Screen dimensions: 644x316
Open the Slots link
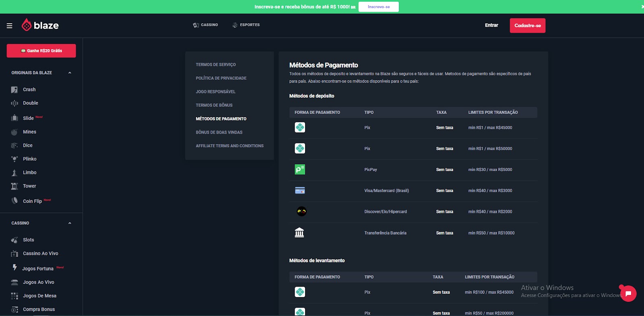point(29,240)
